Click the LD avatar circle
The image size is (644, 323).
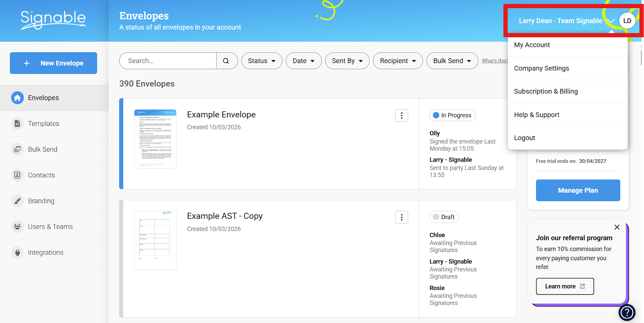click(x=627, y=21)
